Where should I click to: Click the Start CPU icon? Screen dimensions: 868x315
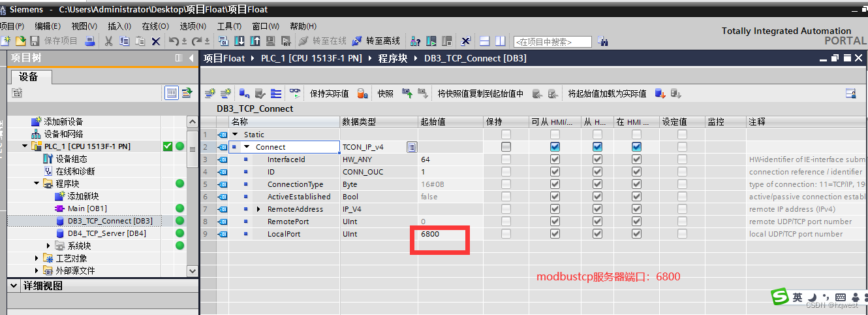(431, 41)
